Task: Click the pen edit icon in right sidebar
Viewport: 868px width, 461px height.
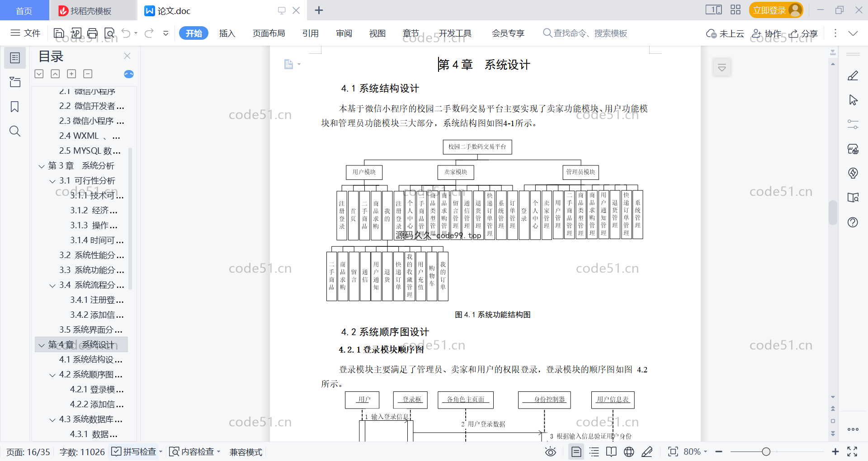Action: click(853, 75)
